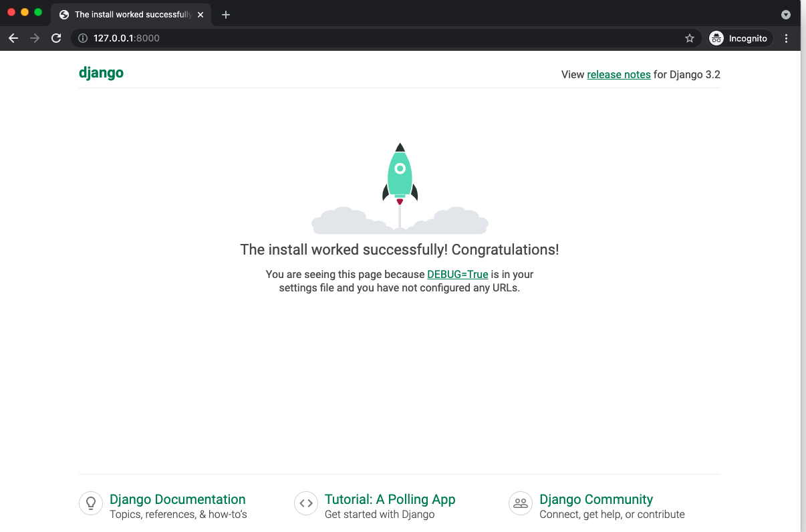The image size is (806, 532).
Task: Select the Django Documentation lightbulb icon
Action: pyautogui.click(x=91, y=503)
